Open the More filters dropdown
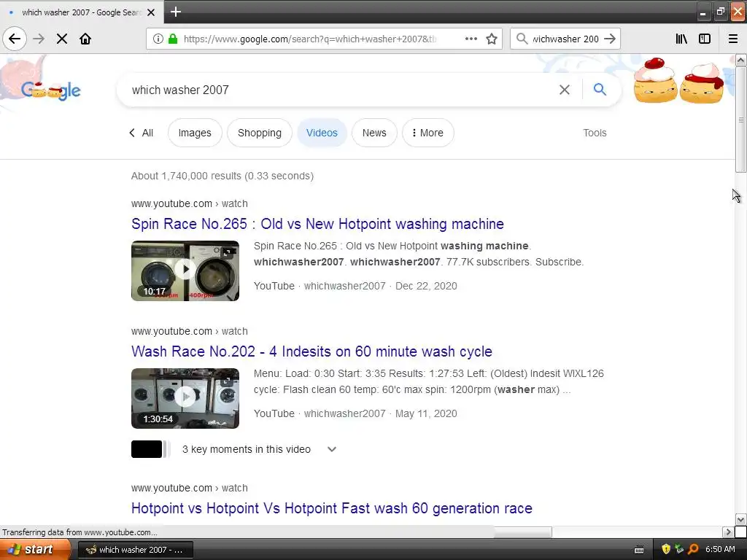The image size is (747, 560). click(427, 133)
